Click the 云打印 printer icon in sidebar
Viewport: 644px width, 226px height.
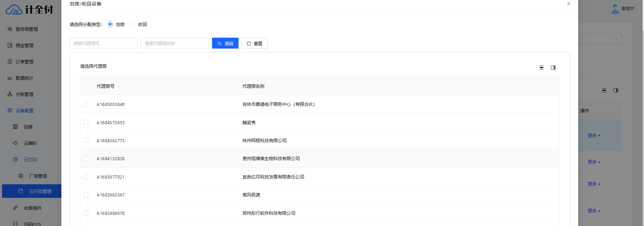click(15, 159)
